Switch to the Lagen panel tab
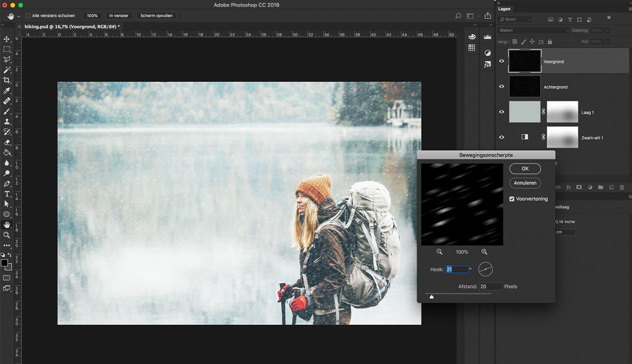Image resolution: width=632 pixels, height=364 pixels. point(505,9)
